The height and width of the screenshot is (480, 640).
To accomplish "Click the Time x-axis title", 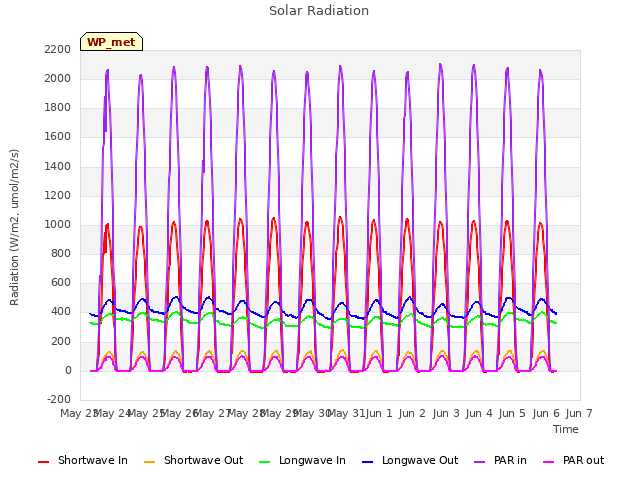I will (566, 429).
